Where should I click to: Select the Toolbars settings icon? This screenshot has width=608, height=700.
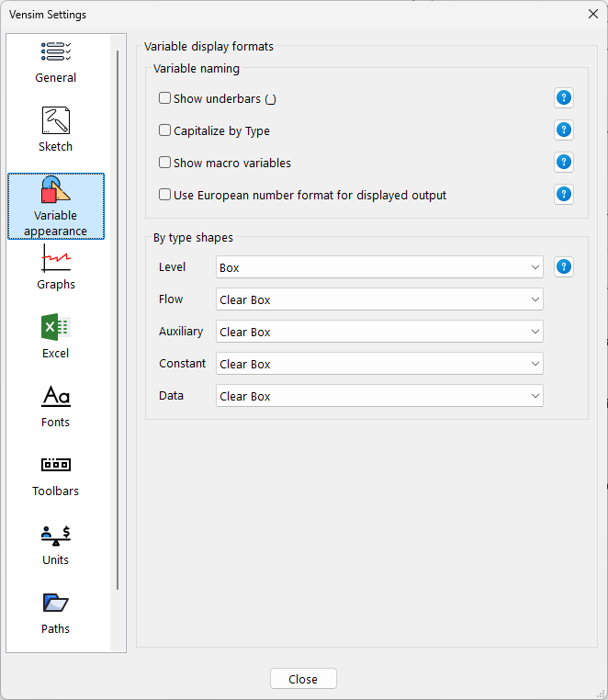56,475
